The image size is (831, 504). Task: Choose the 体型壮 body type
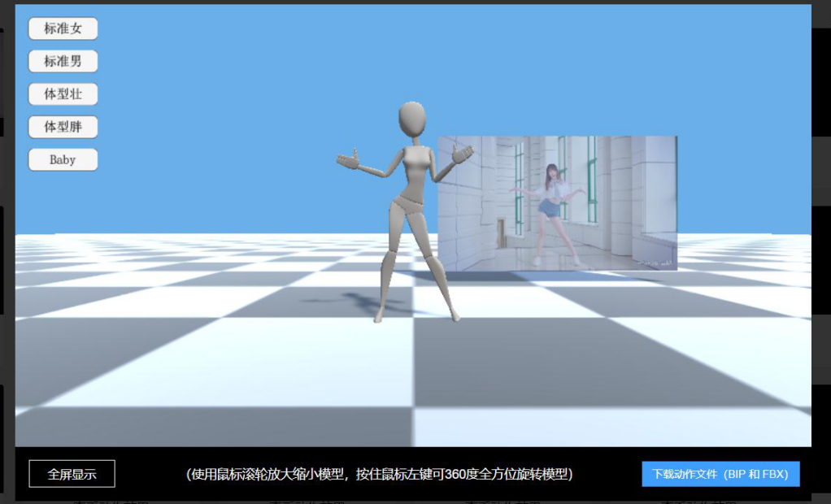(x=63, y=94)
